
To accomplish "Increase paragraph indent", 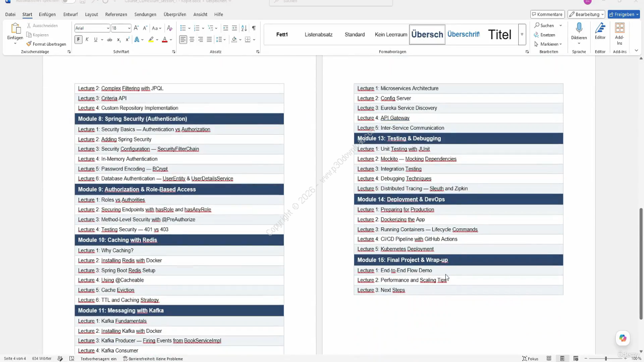I will coord(234,28).
